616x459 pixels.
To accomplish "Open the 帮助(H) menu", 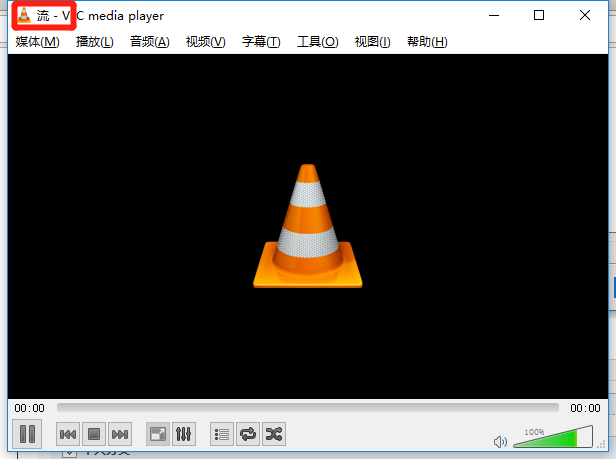I will [427, 42].
